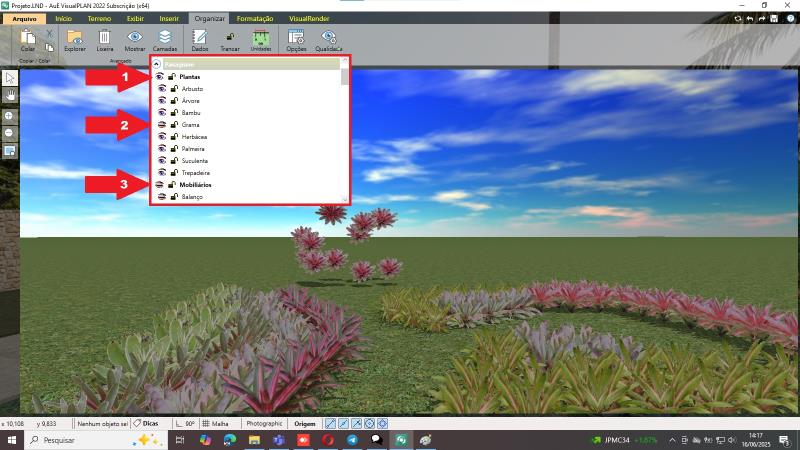Open File Explorer from taskbar
This screenshot has width=800, height=450.
[x=254, y=440]
